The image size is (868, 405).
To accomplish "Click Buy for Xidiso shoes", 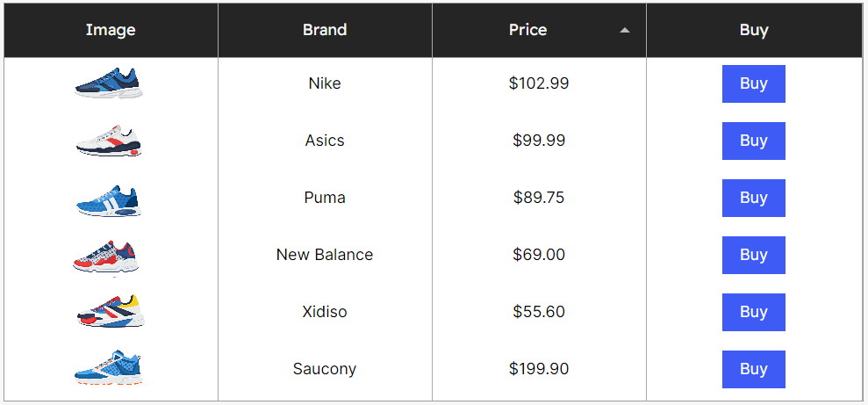I will coord(753,312).
